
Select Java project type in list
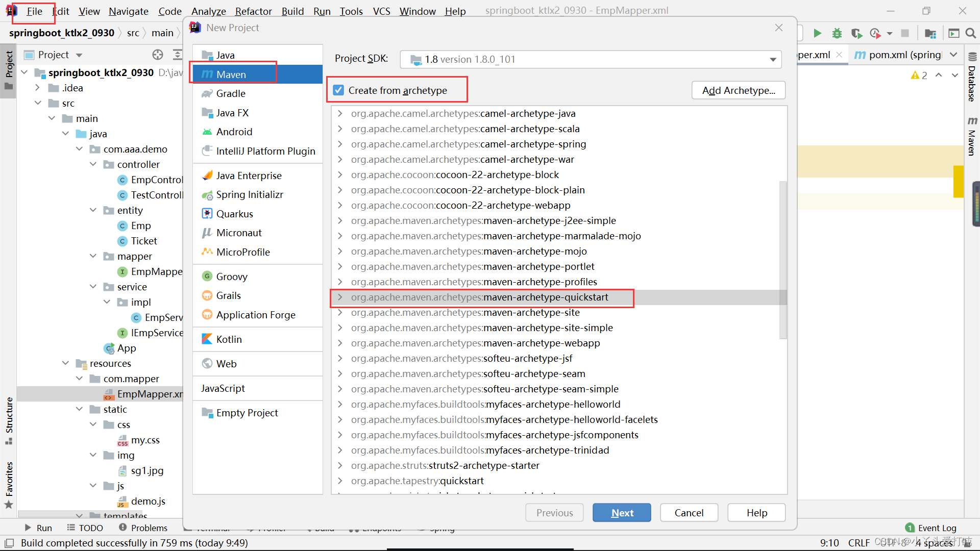click(258, 55)
